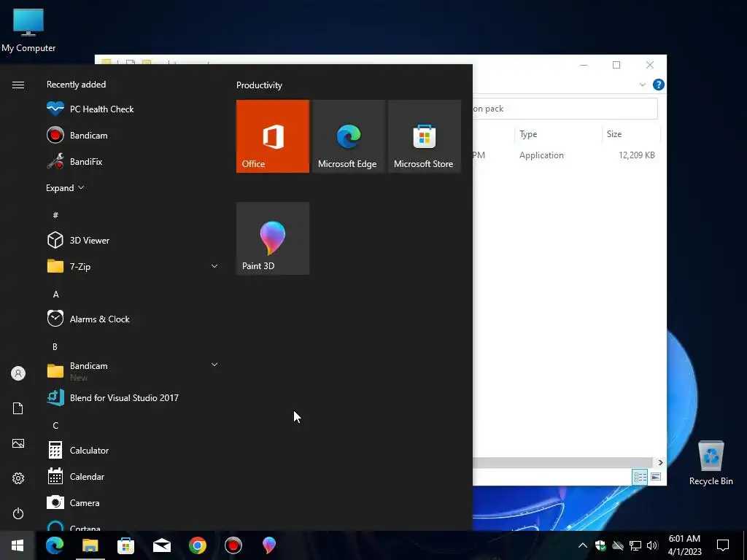Show hidden system tray icons
Screen dimensions: 747x560
point(583,545)
